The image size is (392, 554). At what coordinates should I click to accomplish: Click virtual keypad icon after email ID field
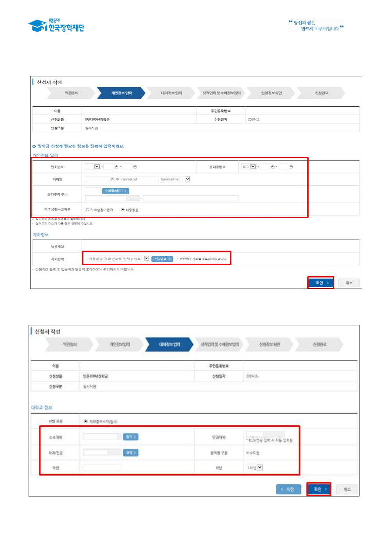(112, 179)
